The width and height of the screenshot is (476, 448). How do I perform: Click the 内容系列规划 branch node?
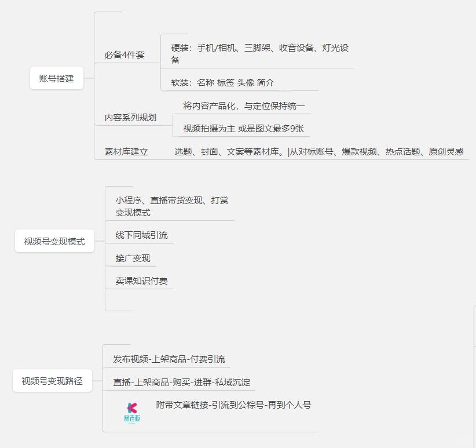[x=130, y=118]
